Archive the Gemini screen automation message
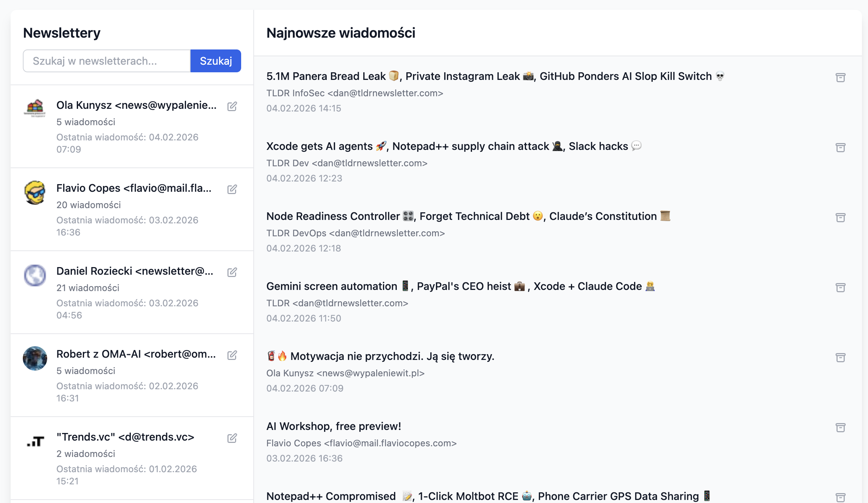 coord(840,288)
